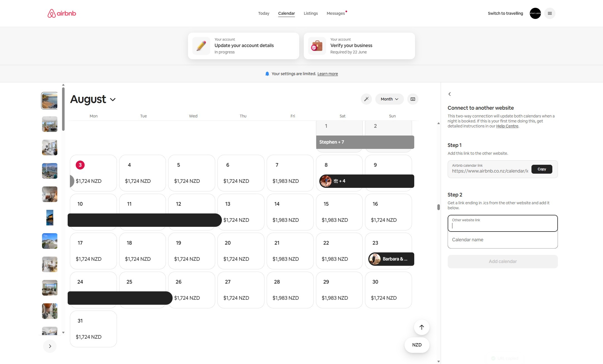Viewport: 603px width, 364px height.
Task: Click the Calendar name input field
Action: [502, 240]
